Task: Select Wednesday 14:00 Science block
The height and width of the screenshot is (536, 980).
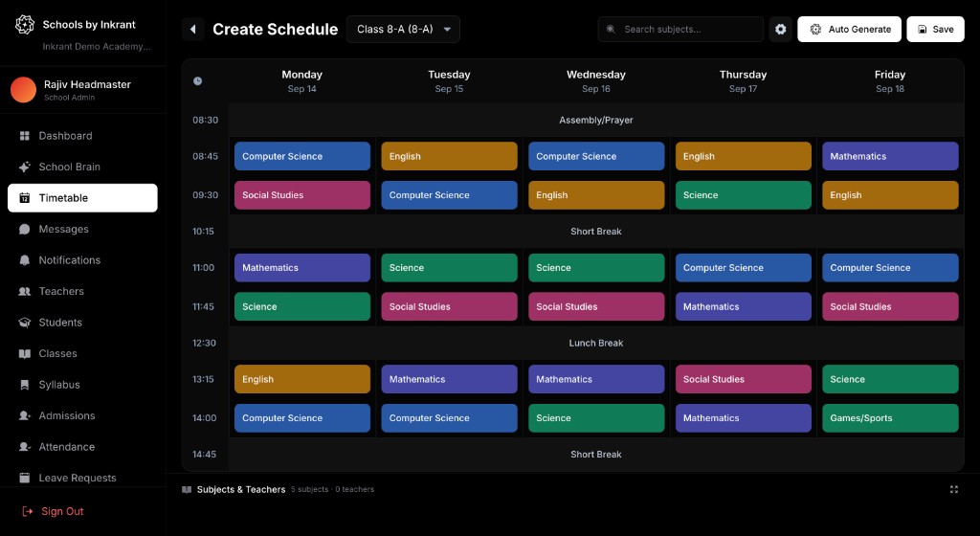Action: (596, 418)
